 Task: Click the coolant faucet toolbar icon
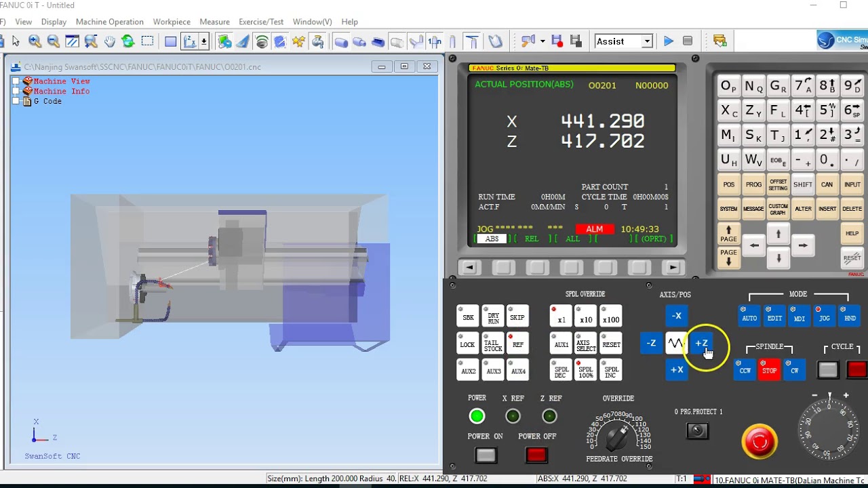tap(317, 41)
